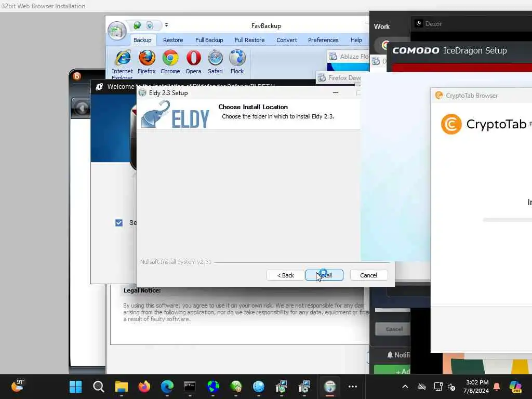Click the blue-green globe taskbar icon
This screenshot has height=399, width=532.
pyautogui.click(x=213, y=387)
